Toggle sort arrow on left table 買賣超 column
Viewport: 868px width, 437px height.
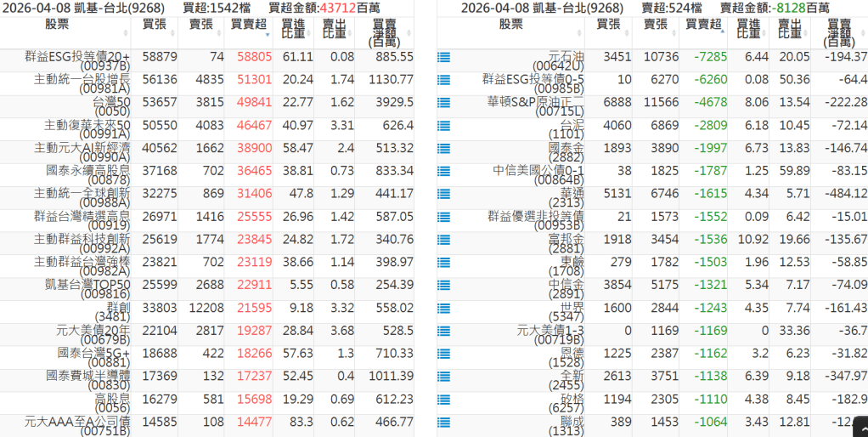[268, 36]
